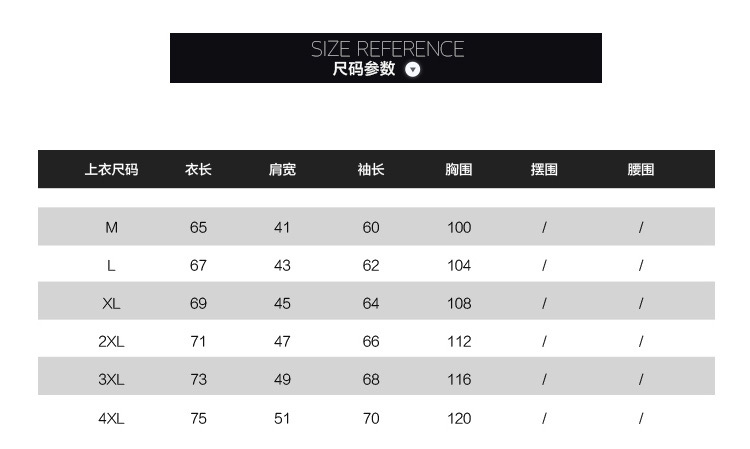This screenshot has width=750, height=449.
Task: Select the 4XL size row label
Action: (x=111, y=419)
